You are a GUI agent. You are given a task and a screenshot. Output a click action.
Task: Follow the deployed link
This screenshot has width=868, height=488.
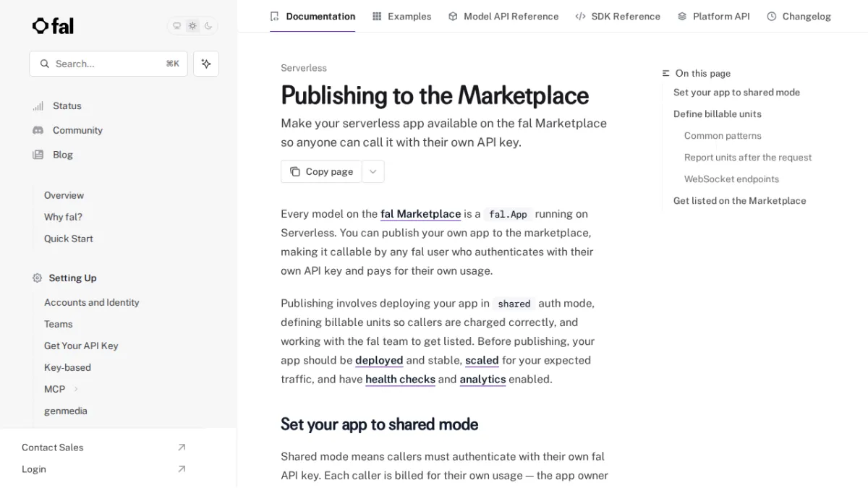tap(379, 360)
